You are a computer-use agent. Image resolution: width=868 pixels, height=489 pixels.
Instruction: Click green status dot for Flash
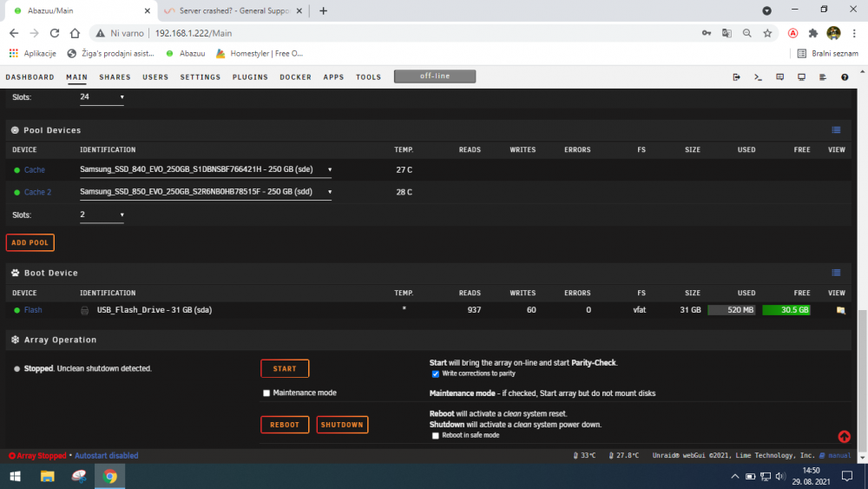[16, 310]
